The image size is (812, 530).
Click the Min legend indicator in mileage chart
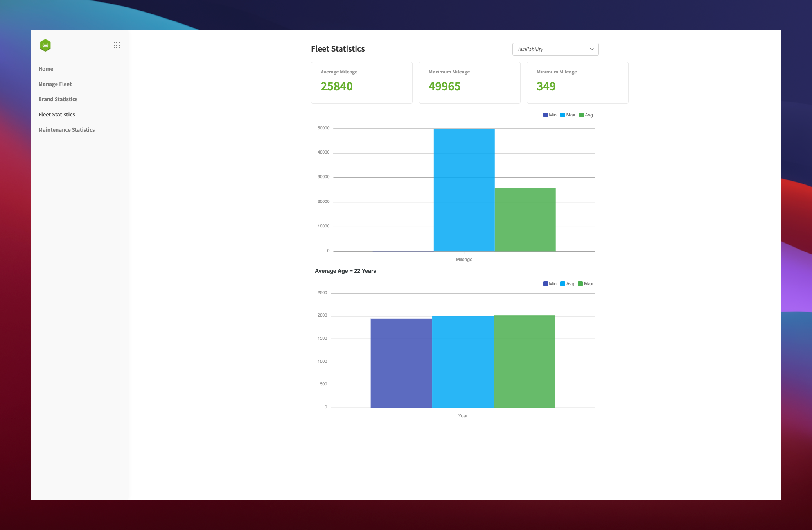tap(544, 115)
